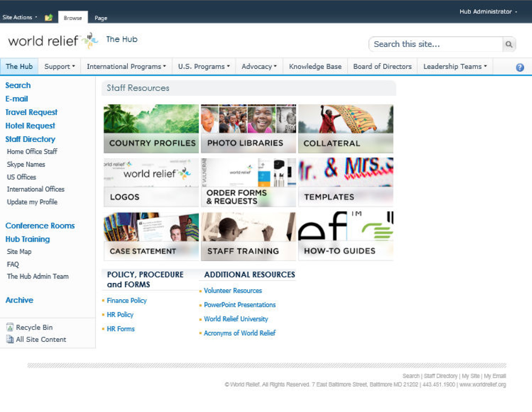Click the Search link in the sidebar
The height and width of the screenshot is (412, 532).
(18, 85)
